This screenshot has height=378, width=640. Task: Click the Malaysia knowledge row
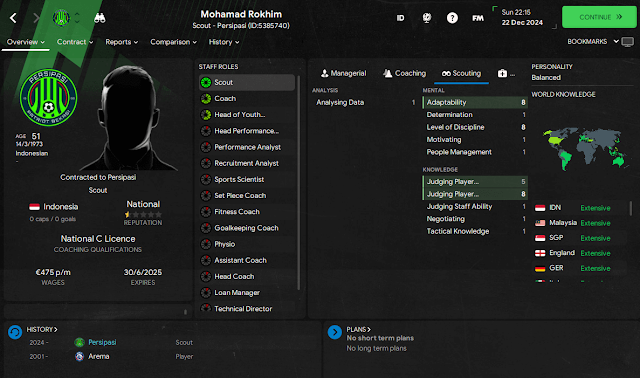click(x=580, y=223)
